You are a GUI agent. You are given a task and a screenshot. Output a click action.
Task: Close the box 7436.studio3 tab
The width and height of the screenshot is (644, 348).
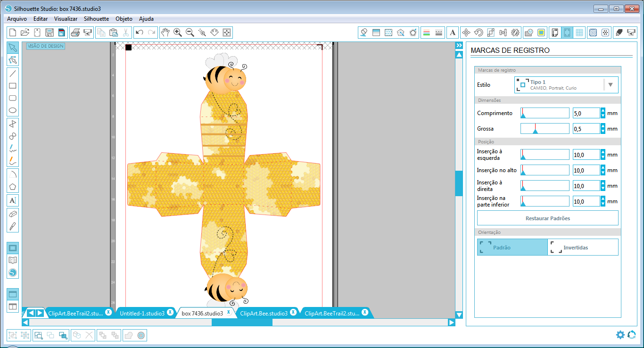pos(229,312)
